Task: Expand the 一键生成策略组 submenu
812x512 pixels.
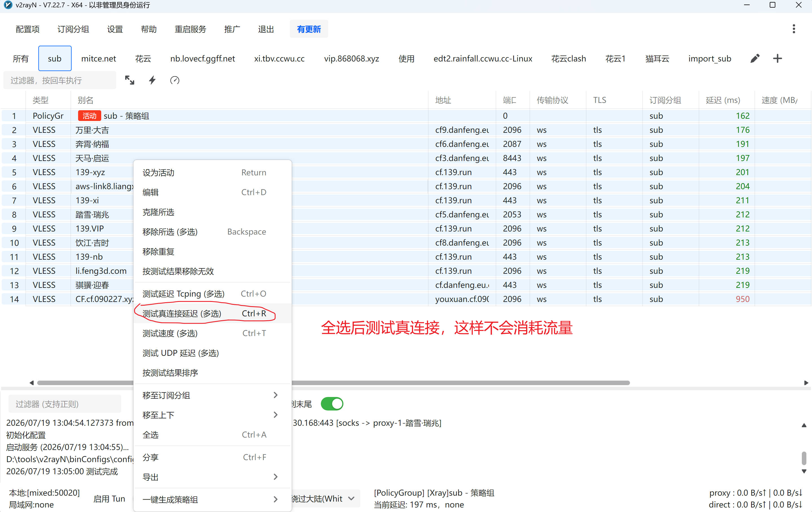Action: tap(212, 500)
